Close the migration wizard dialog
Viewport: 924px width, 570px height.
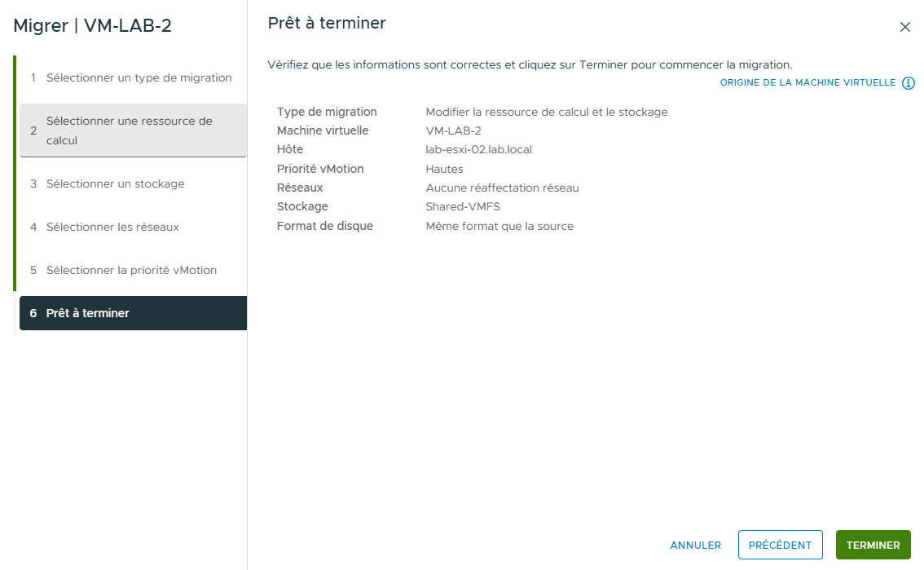[904, 26]
